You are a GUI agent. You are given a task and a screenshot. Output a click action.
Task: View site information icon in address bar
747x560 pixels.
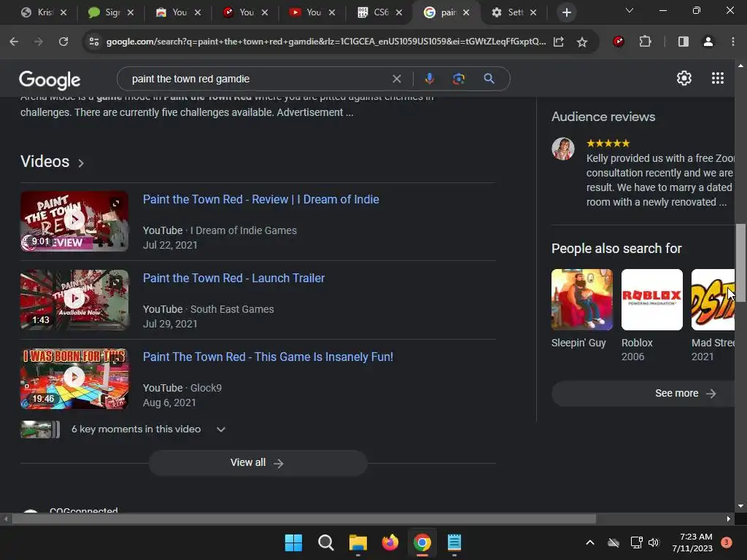click(94, 42)
